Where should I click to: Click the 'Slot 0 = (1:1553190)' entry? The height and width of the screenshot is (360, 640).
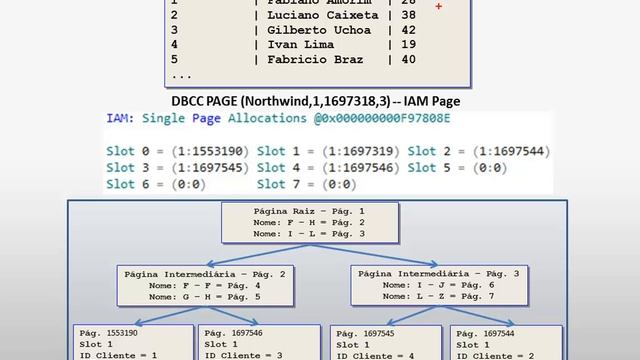[x=178, y=151]
